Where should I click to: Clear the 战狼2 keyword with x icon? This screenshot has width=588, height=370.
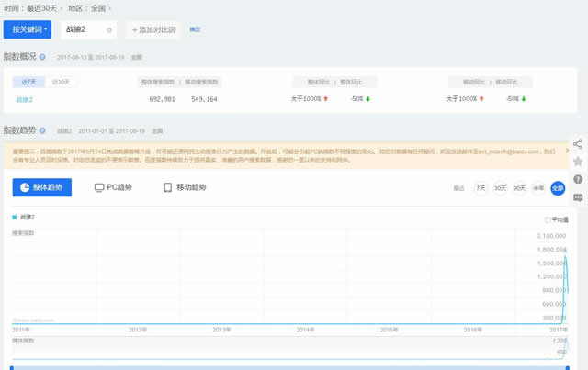tap(109, 30)
